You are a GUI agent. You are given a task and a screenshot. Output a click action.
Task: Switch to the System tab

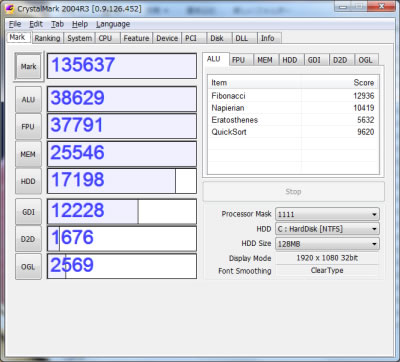click(79, 38)
